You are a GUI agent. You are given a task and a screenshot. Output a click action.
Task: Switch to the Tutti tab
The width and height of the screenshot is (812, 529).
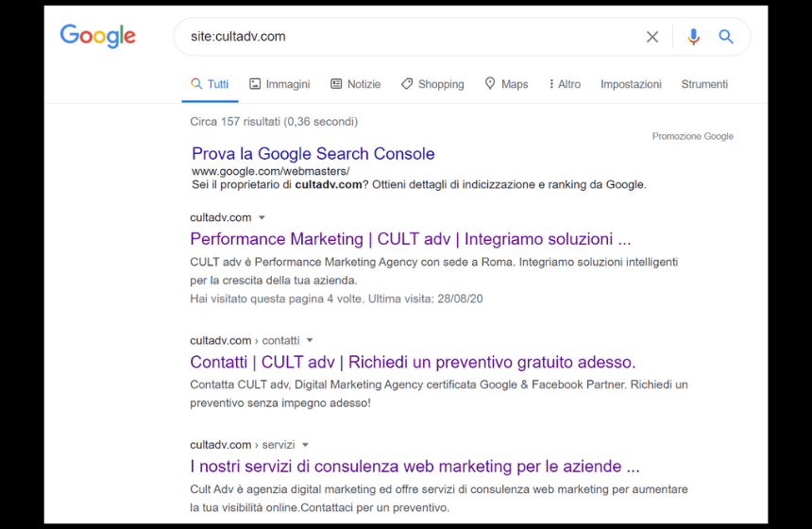(211, 84)
